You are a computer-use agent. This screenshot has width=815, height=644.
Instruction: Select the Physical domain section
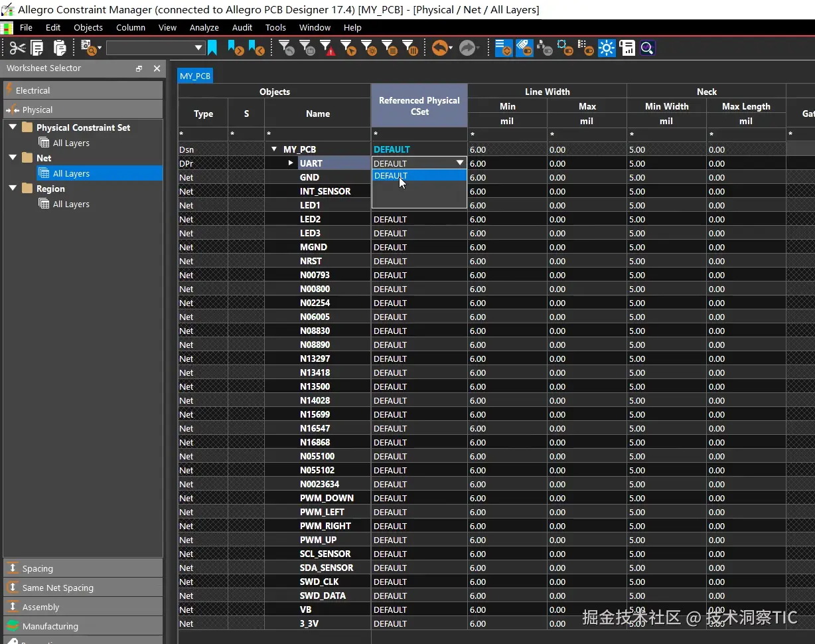point(83,110)
